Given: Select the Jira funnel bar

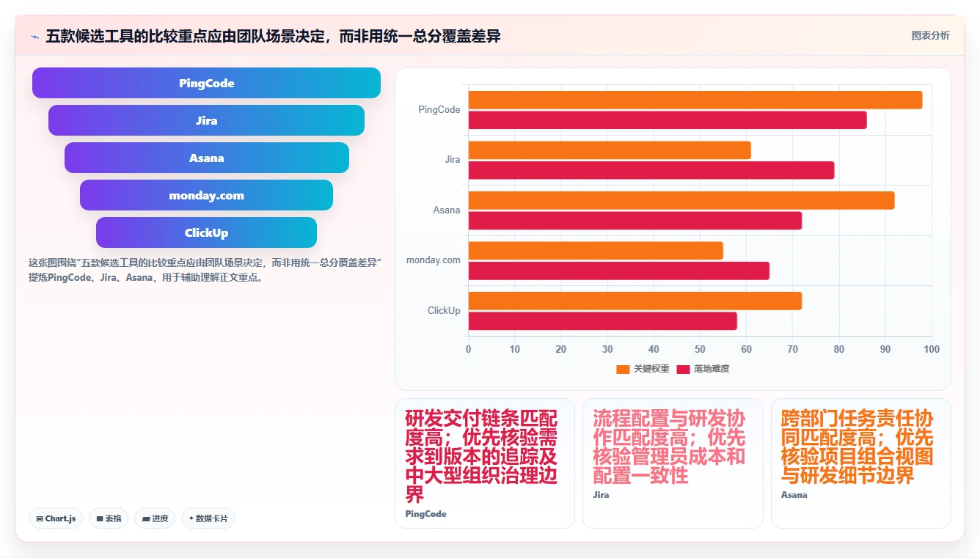Looking at the screenshot, I should (x=206, y=120).
